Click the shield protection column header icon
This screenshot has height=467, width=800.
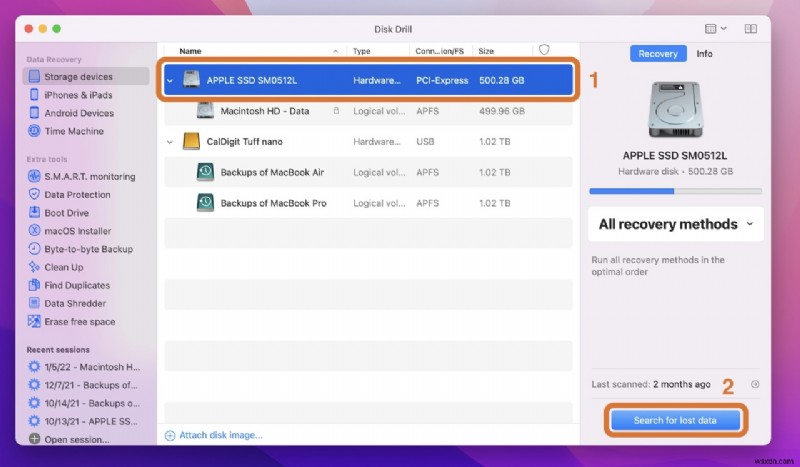[x=544, y=50]
